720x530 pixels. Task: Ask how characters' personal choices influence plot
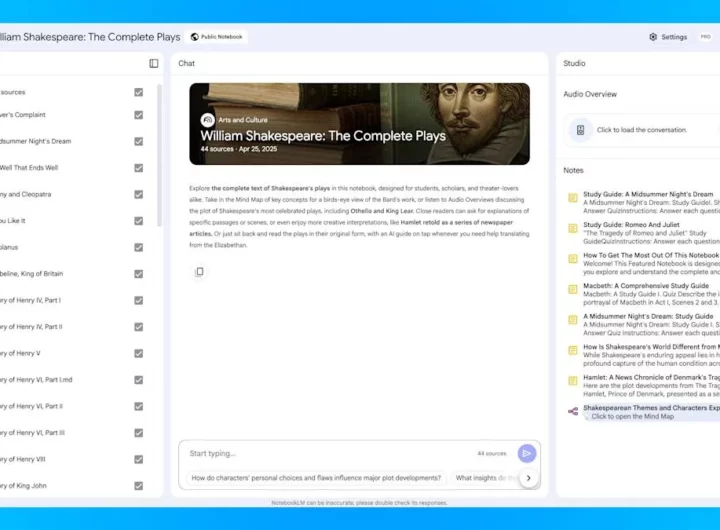(316, 478)
